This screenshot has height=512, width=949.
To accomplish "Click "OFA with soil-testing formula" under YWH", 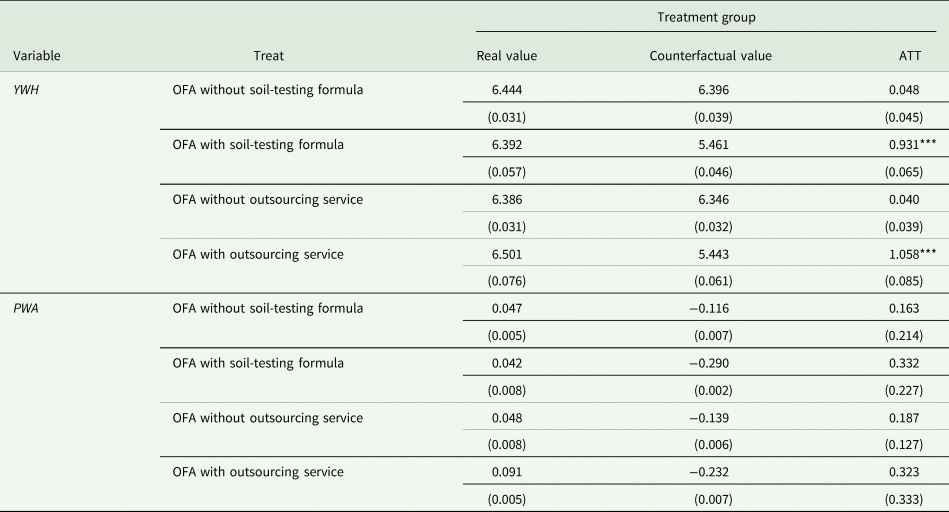I will click(258, 145).
